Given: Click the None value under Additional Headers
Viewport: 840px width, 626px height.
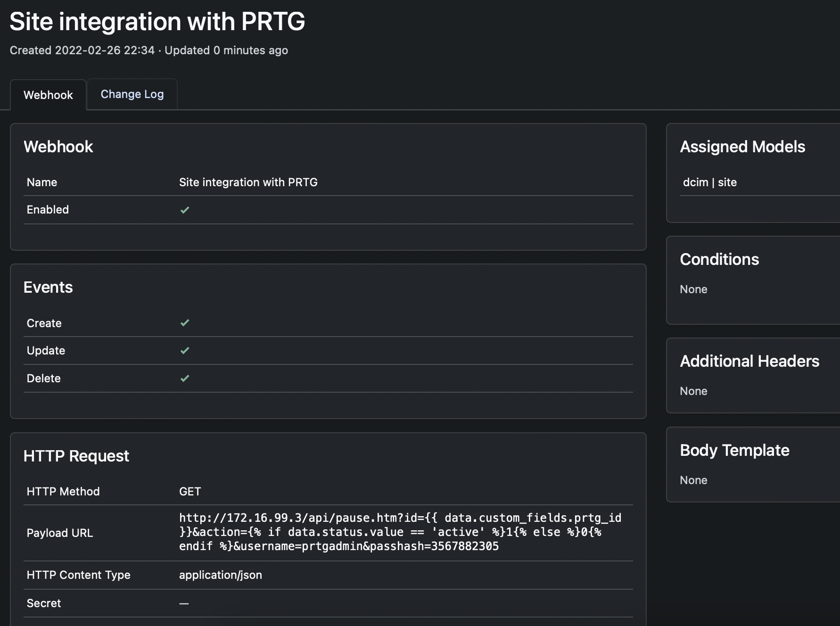Looking at the screenshot, I should (693, 391).
